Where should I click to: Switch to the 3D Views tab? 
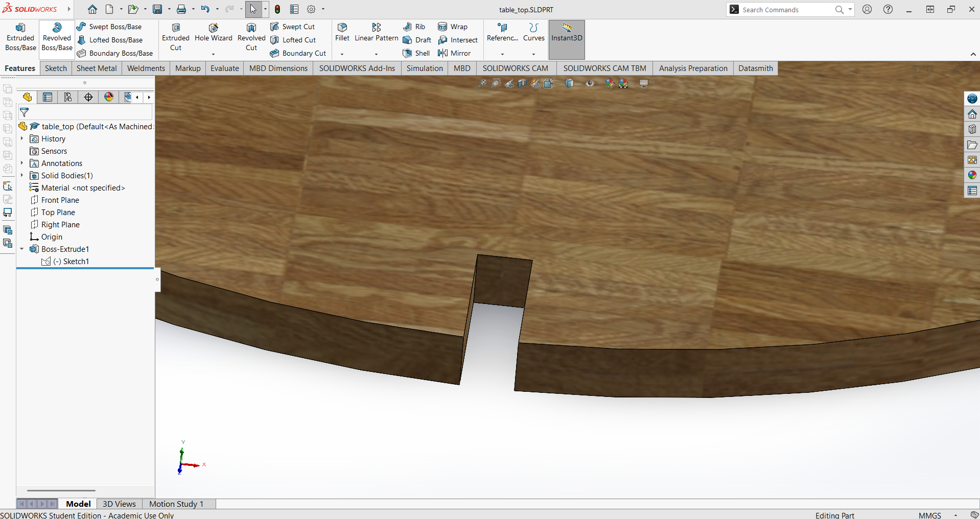pyautogui.click(x=119, y=504)
